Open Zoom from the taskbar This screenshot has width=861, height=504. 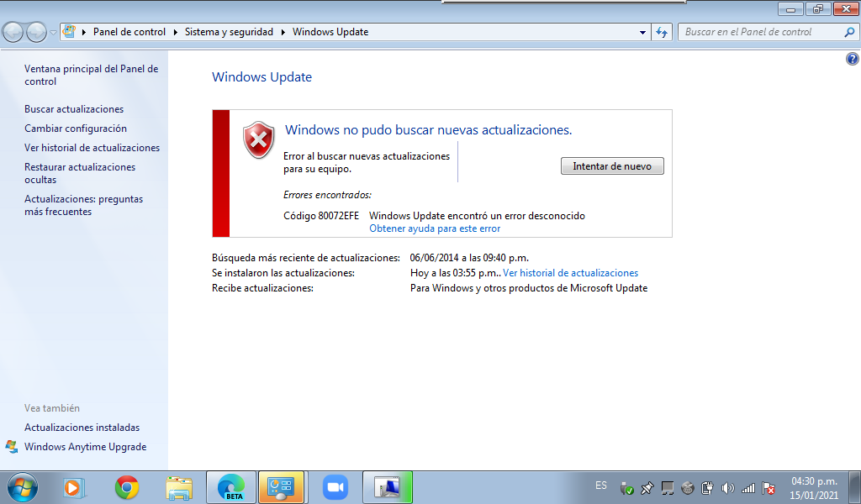coord(335,487)
